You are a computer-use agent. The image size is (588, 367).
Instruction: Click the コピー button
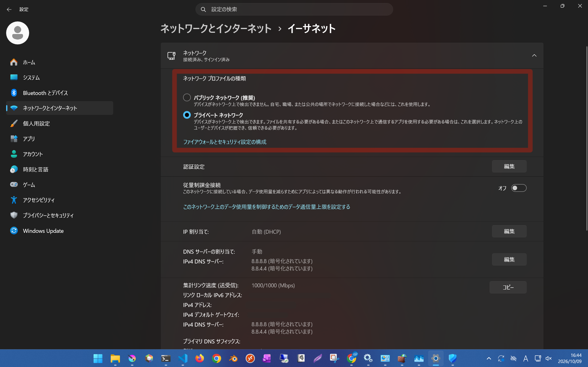[x=508, y=287]
